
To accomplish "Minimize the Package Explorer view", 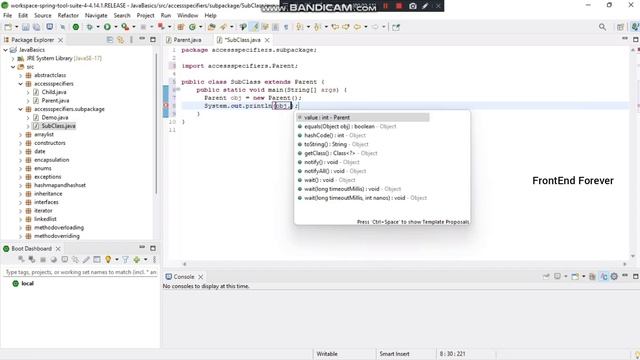I will [142, 39].
